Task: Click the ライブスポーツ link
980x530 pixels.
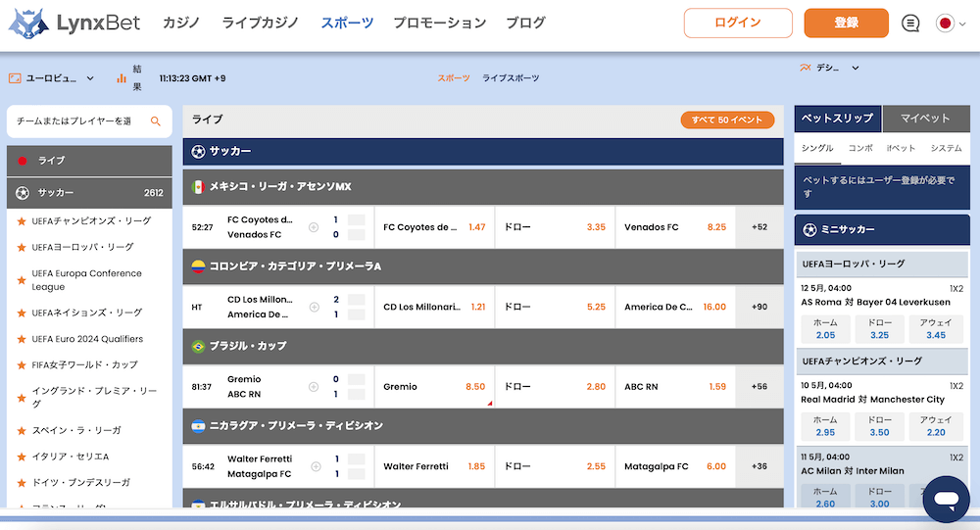Action: (510, 78)
